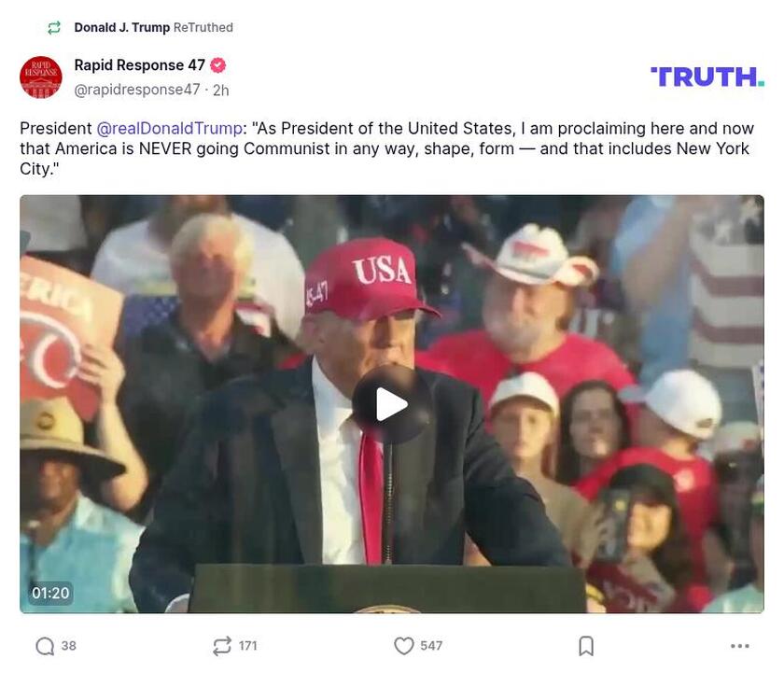Click the 01:20 duration badge on the video
This screenshot has width=784, height=687.
pos(49,592)
